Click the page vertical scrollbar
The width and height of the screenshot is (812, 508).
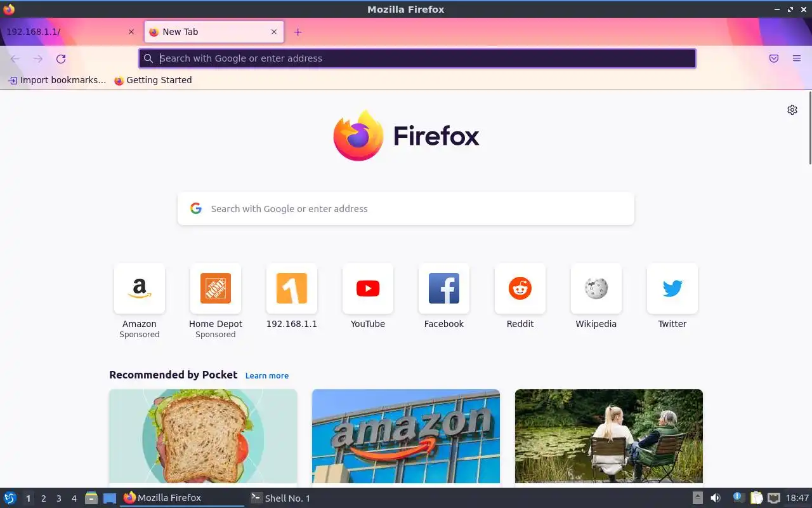coord(809,127)
